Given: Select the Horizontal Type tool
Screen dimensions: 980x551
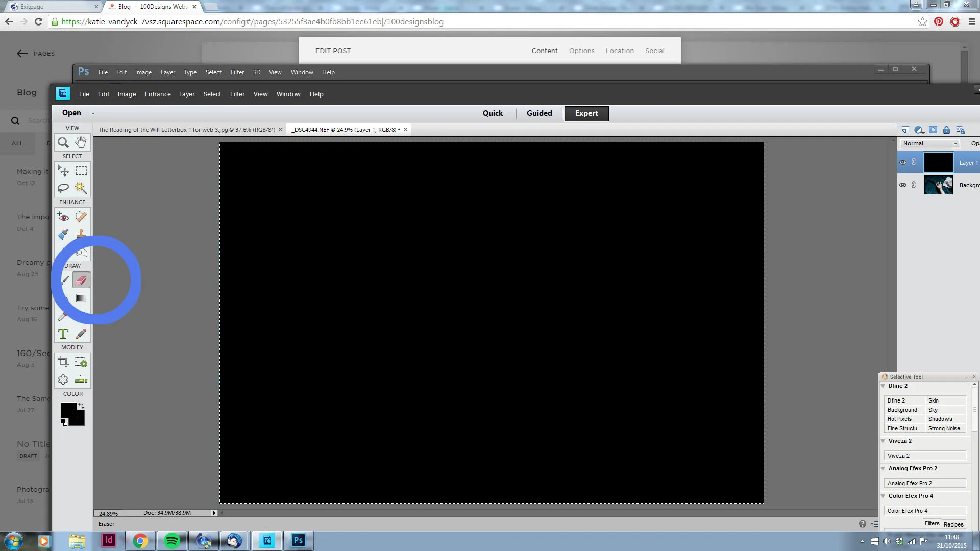Looking at the screenshot, I should 63,334.
